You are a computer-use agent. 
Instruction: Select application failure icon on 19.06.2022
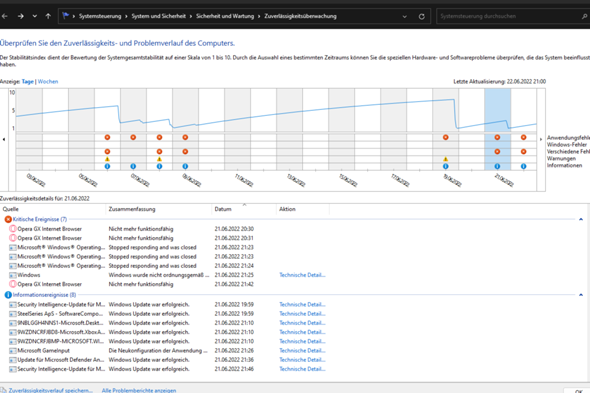pos(446,137)
